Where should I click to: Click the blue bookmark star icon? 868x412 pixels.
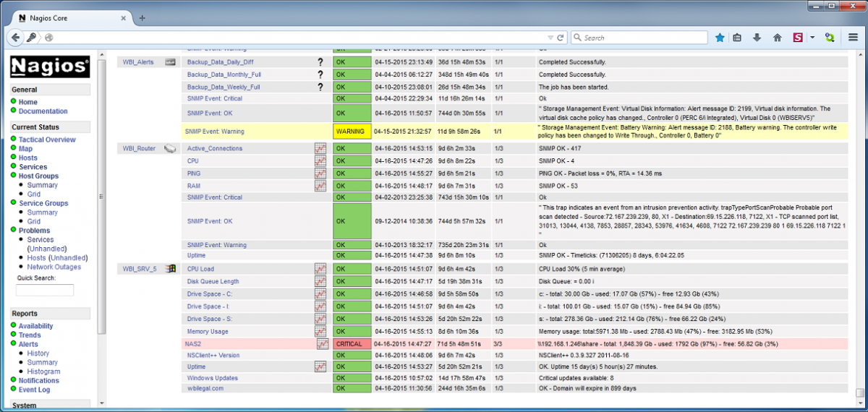[720, 38]
